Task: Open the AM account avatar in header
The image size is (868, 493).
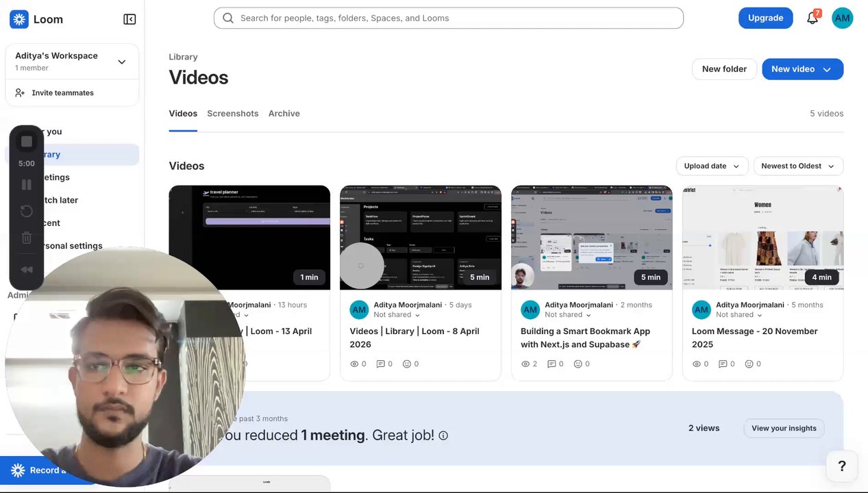Action: (x=843, y=18)
